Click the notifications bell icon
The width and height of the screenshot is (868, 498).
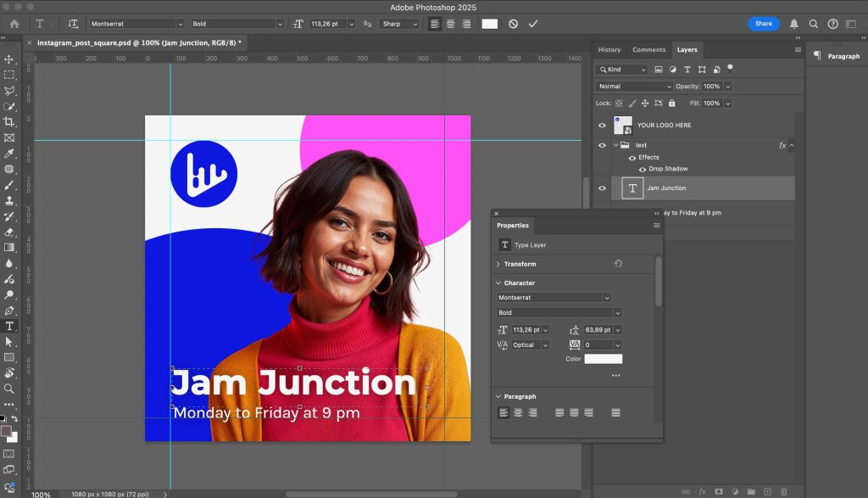click(x=794, y=24)
